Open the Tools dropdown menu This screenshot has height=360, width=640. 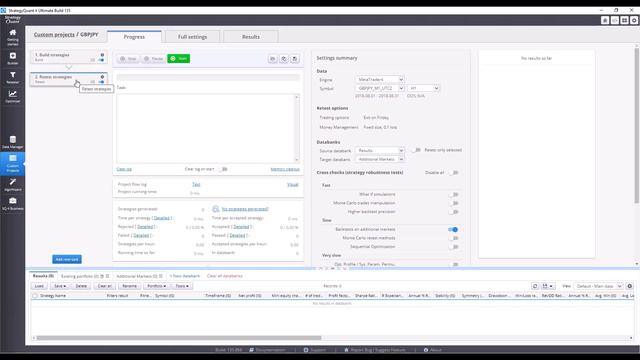tap(182, 286)
